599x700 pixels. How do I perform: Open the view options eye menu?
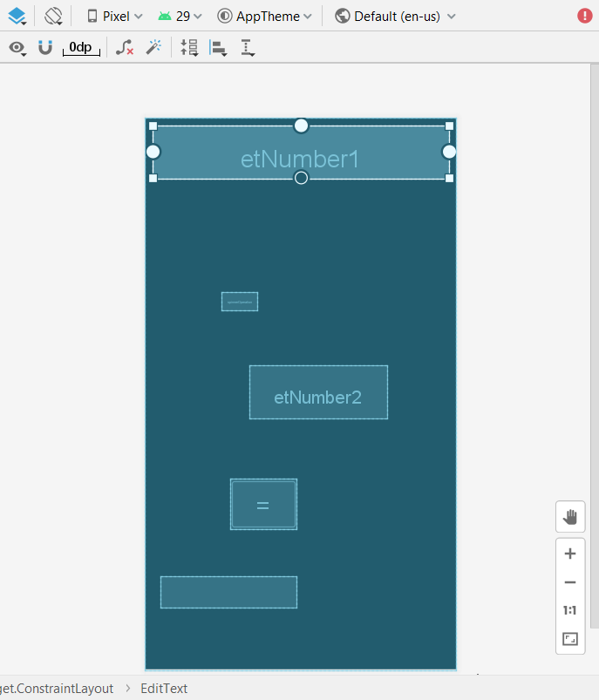[x=17, y=48]
